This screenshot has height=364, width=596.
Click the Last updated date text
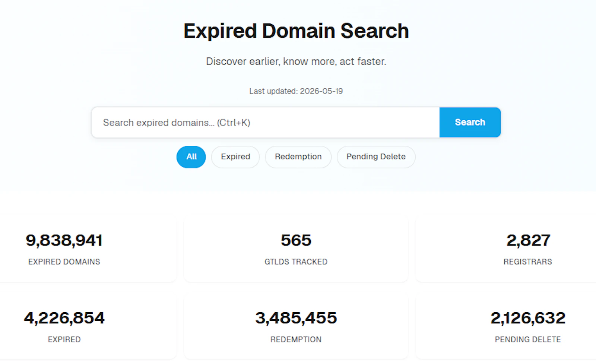pos(296,91)
